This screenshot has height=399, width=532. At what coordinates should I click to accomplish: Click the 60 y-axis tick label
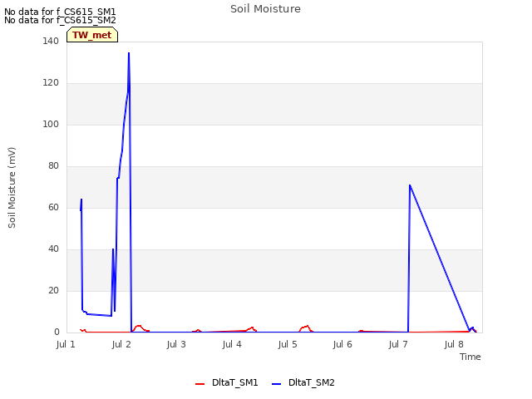click(x=53, y=207)
